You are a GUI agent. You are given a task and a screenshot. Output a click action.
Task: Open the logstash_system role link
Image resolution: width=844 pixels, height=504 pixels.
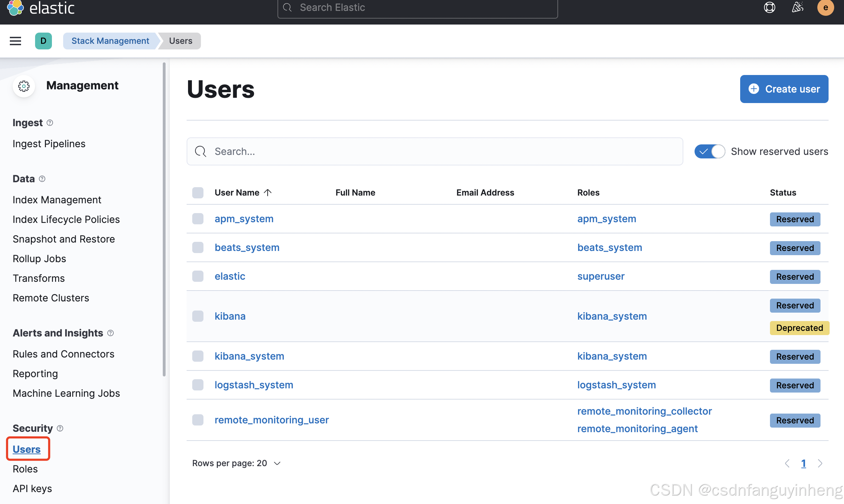(617, 385)
